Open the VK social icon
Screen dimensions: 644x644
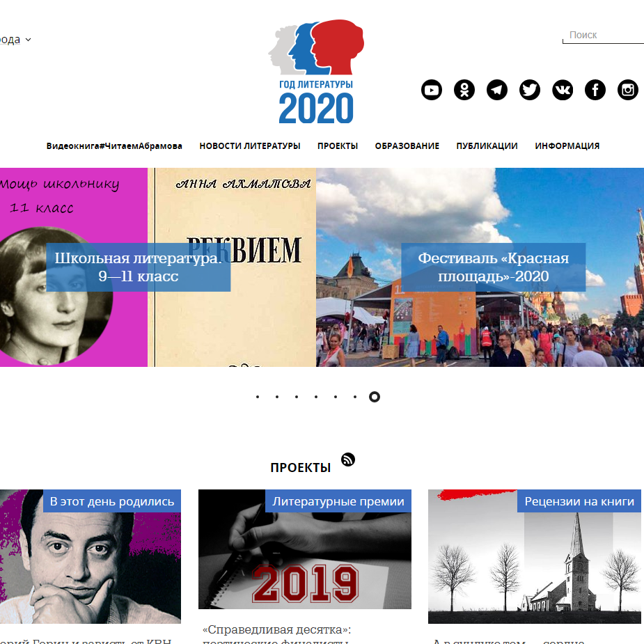coord(563,90)
